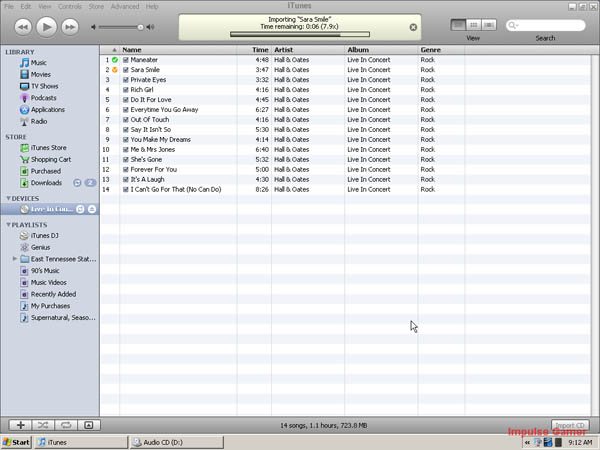
Task: Open the File menu
Action: [x=8, y=7]
